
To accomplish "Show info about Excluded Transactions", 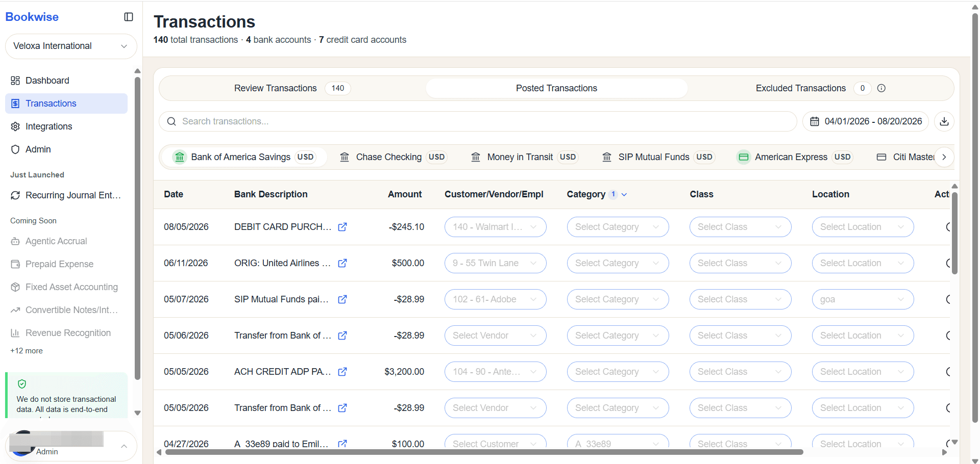I will pyautogui.click(x=881, y=88).
